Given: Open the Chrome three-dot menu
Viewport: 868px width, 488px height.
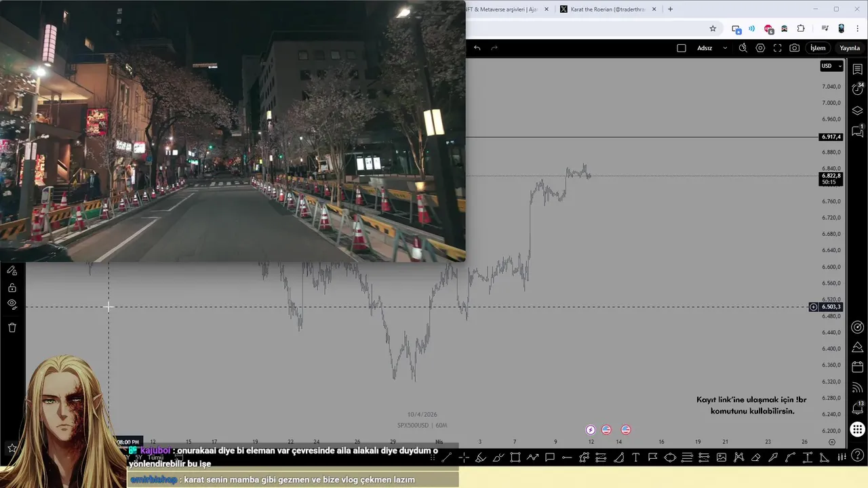Looking at the screenshot, I should click(x=858, y=28).
